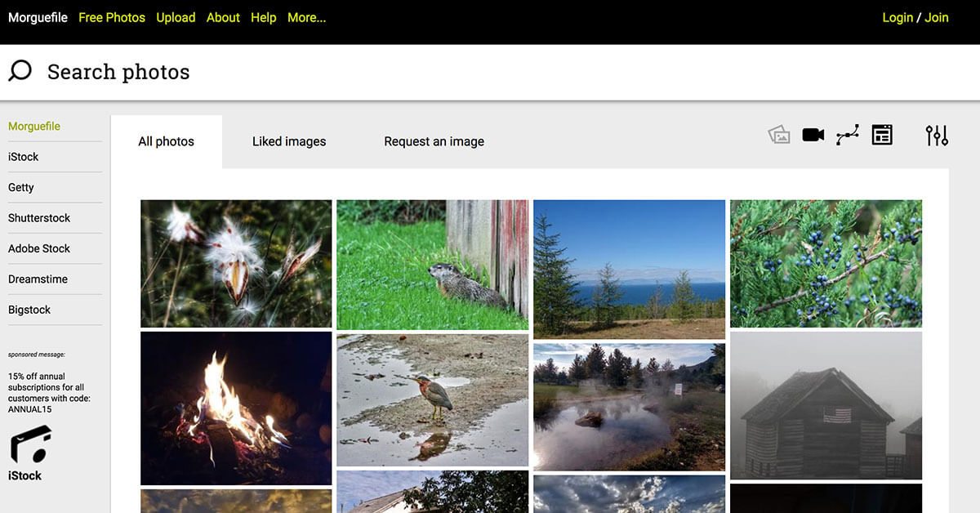Expand the More... menu
Viewport: 980px width, 513px height.
point(306,17)
